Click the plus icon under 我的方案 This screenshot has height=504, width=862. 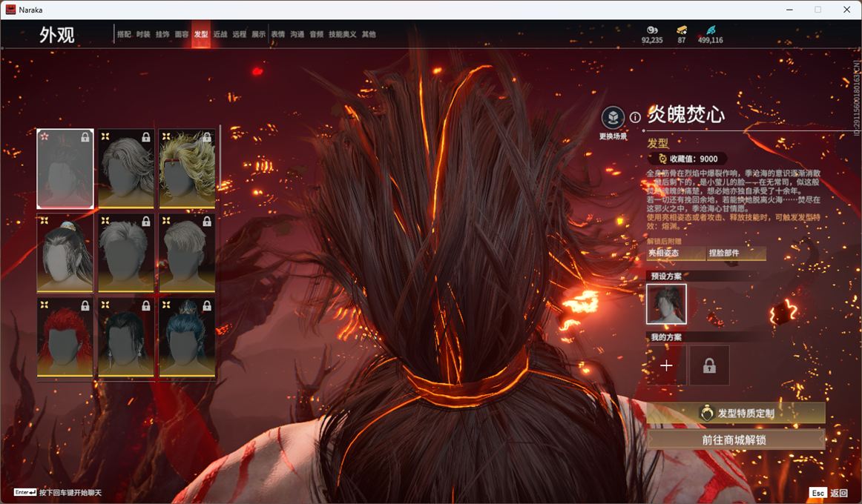[665, 365]
